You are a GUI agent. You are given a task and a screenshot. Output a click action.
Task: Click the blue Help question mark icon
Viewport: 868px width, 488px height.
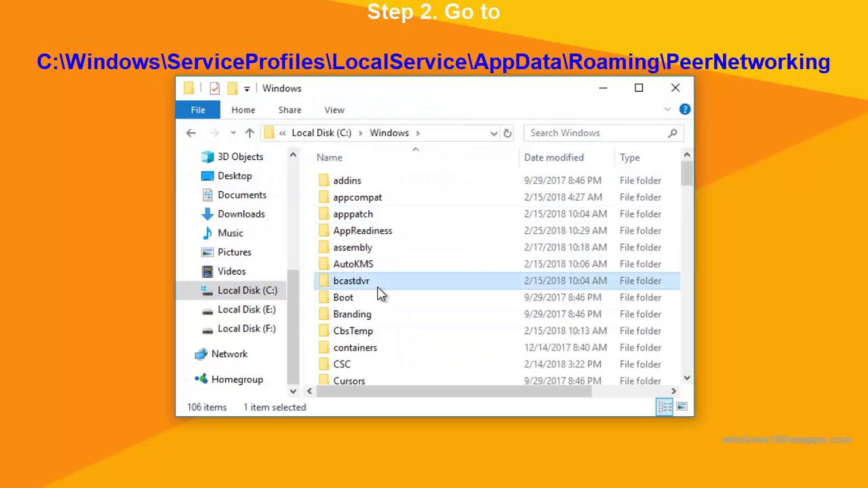pyautogui.click(x=685, y=109)
